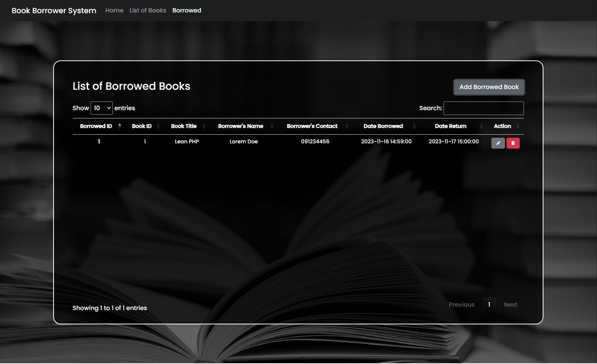Open the Borrowed nav item
The width and height of the screenshot is (597, 364).
click(x=187, y=11)
